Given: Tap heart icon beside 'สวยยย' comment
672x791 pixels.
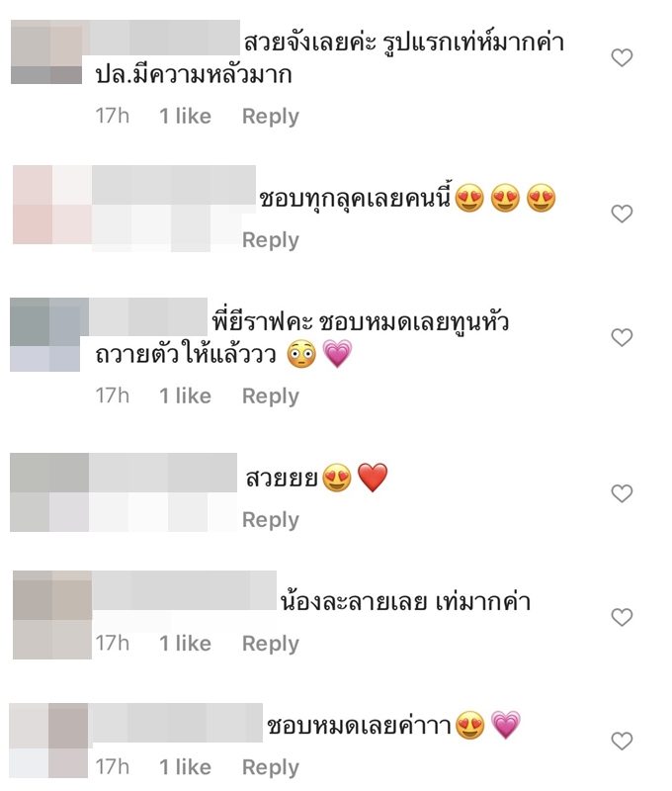Looking at the screenshot, I should coord(622,492).
